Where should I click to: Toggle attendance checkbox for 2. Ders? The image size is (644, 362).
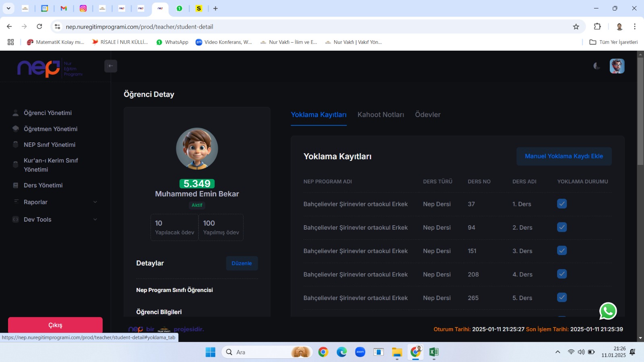click(x=562, y=227)
